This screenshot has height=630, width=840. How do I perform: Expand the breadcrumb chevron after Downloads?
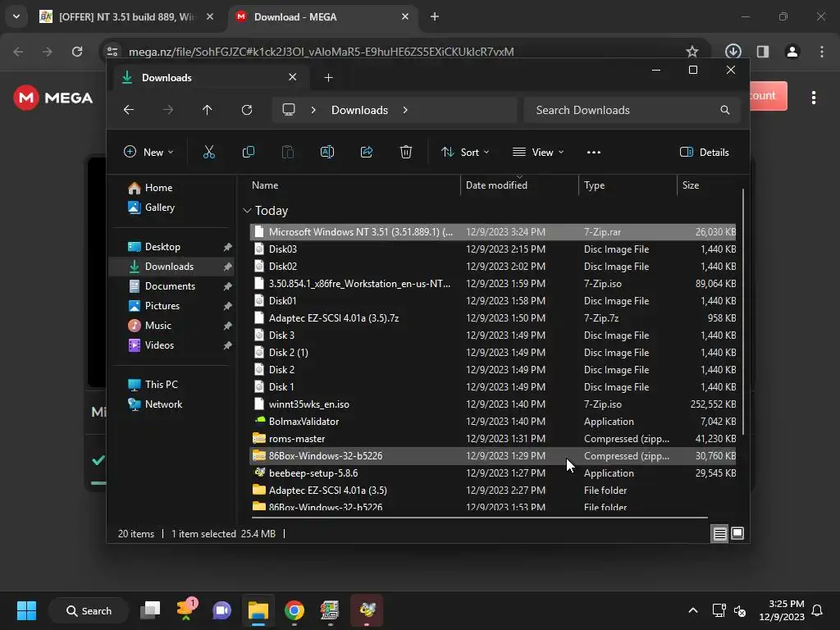click(x=405, y=110)
